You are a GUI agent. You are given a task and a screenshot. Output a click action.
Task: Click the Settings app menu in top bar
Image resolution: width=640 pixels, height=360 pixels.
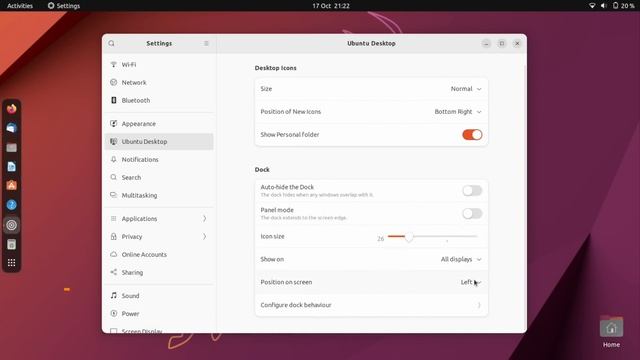[x=64, y=6]
